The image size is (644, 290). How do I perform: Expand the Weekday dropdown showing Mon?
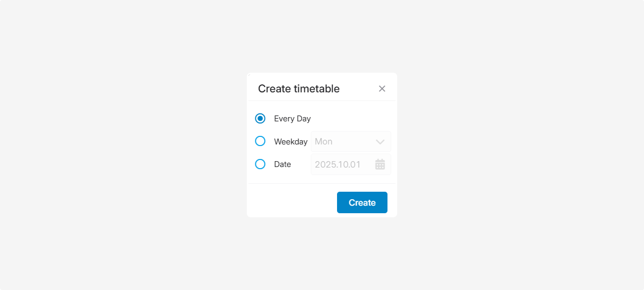click(350, 142)
